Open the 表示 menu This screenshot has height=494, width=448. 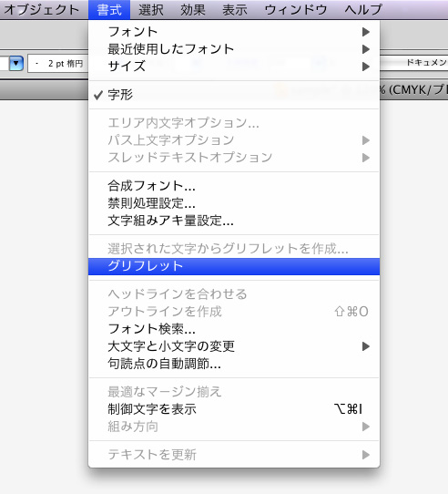pyautogui.click(x=235, y=10)
